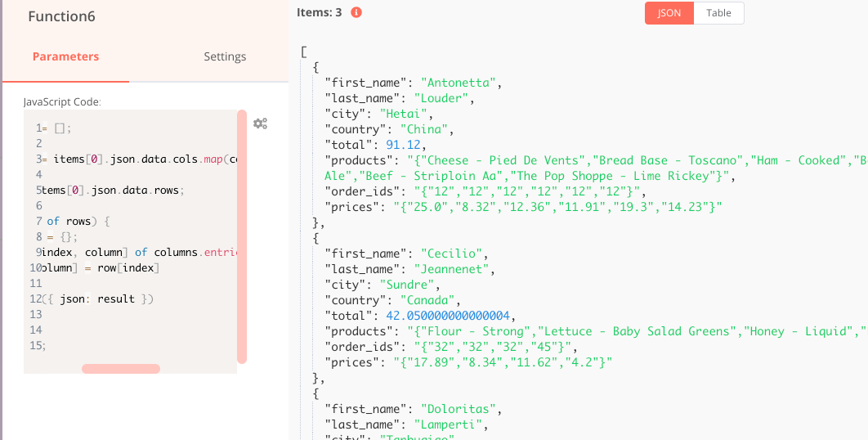Switch output to JSON view
The image size is (868, 440).
click(x=669, y=13)
